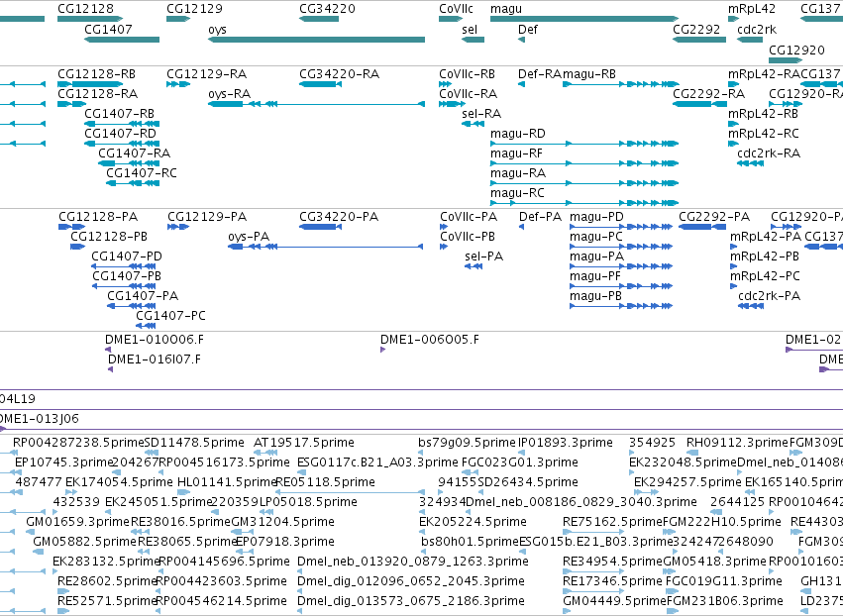Select the cdc2rk-PA protein label
Viewport: 843px width, 616px height.
click(770, 296)
